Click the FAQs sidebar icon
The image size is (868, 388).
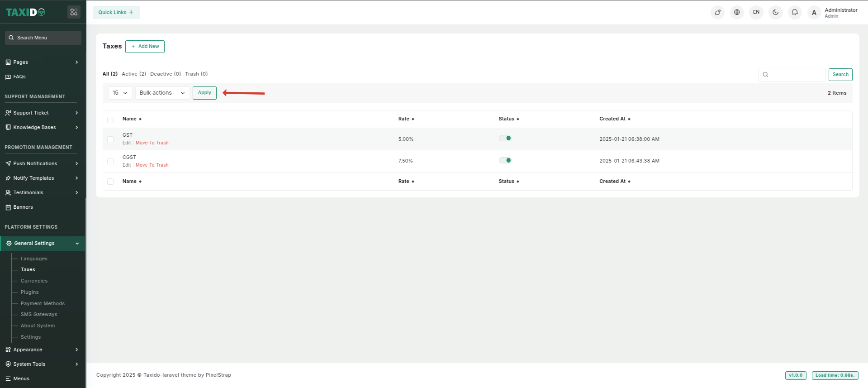point(8,77)
